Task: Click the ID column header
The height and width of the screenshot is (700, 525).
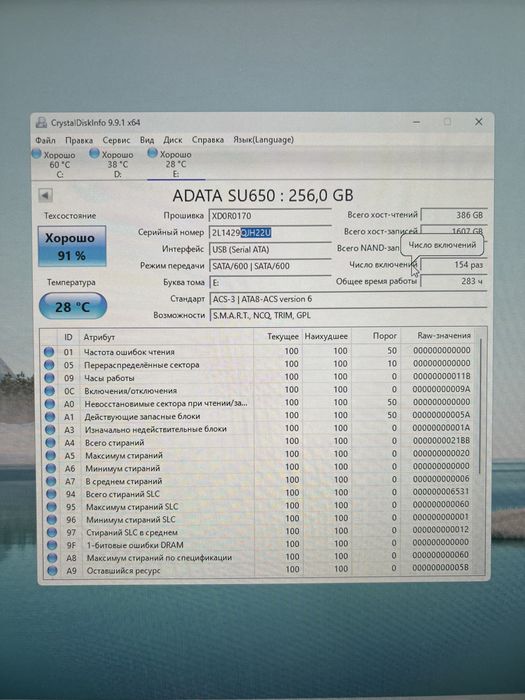Action: (x=68, y=337)
